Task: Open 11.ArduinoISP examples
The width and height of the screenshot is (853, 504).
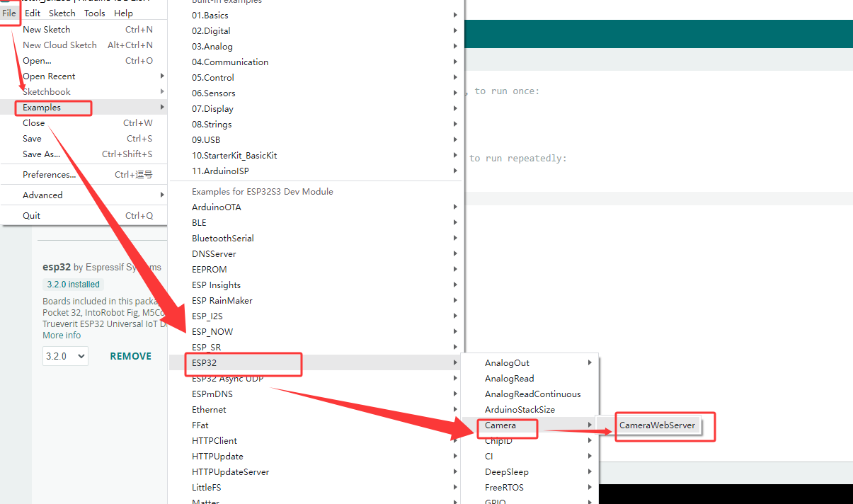Action: [x=316, y=171]
